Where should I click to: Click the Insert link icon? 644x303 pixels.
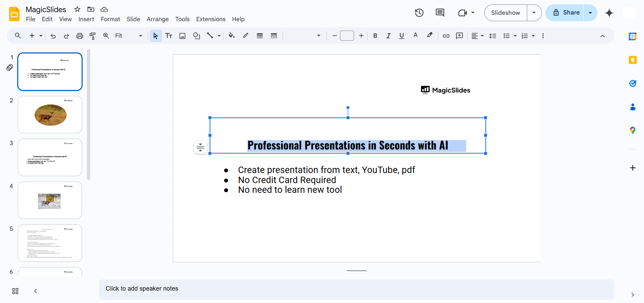pos(446,36)
